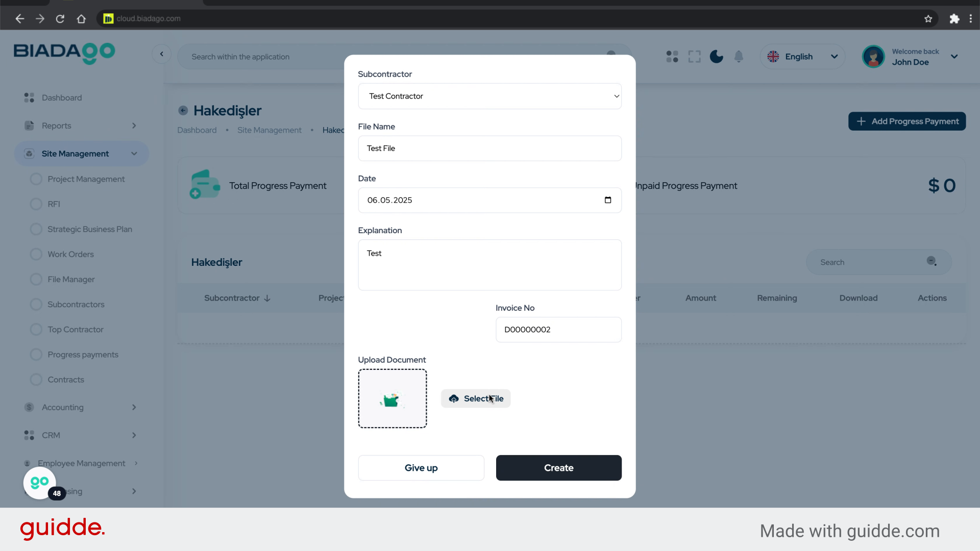Open the Subcontractor dropdown
The width and height of the screenshot is (980, 551).
click(x=489, y=96)
